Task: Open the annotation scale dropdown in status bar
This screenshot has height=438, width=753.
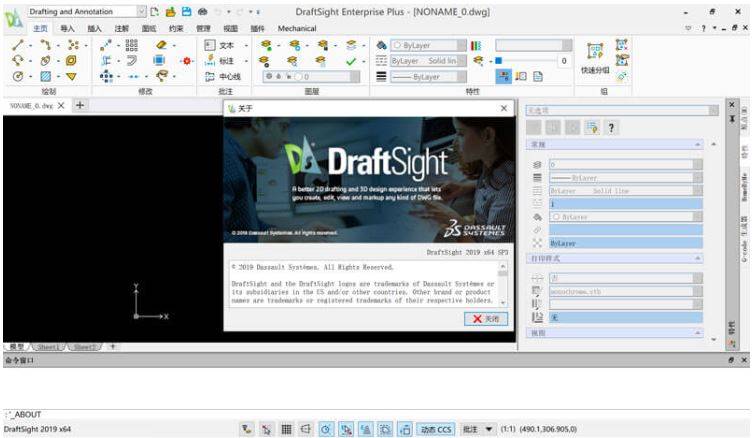Action: coord(490,429)
